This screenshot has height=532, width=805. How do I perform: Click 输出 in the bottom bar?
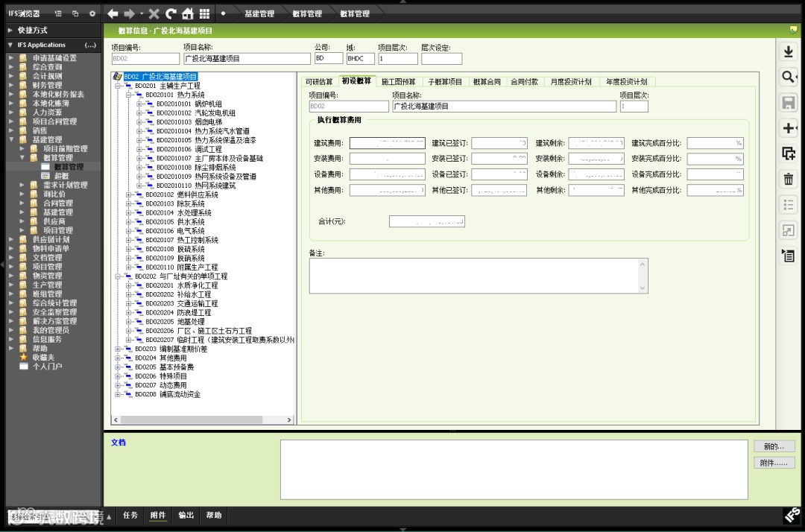click(186, 515)
